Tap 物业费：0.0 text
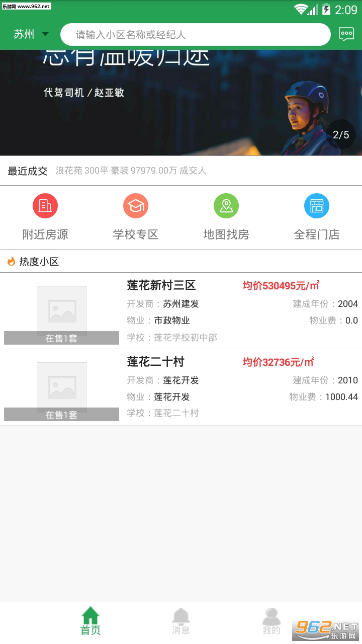The width and height of the screenshot is (362, 644). point(333,320)
